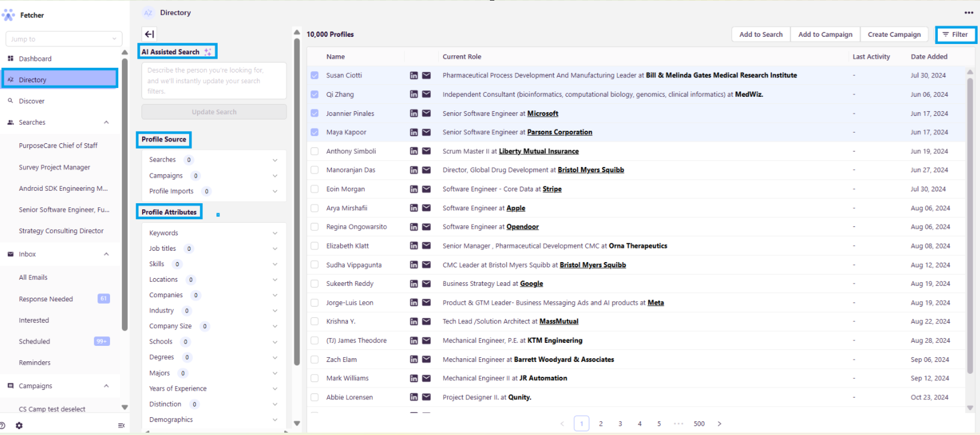Click the filter panel vertical scrollbar

[297, 202]
